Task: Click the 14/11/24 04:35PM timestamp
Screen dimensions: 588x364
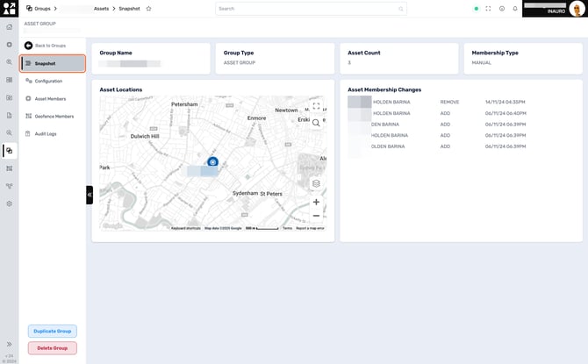Action: pos(506,102)
